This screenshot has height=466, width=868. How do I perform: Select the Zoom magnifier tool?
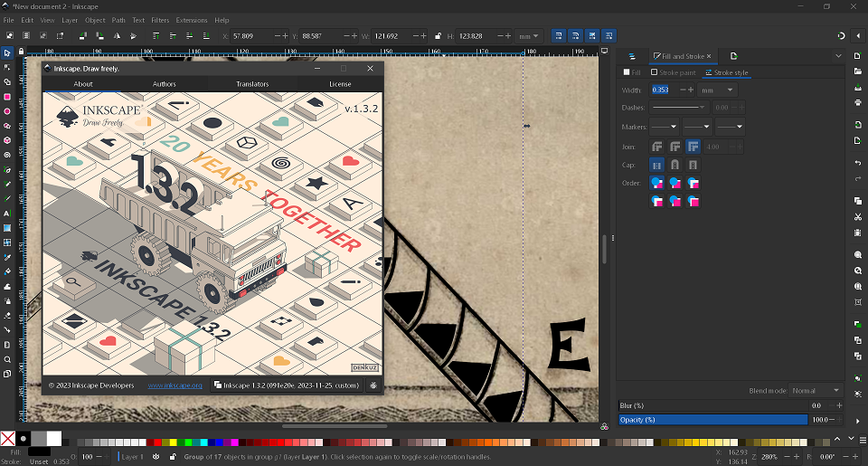(7, 359)
